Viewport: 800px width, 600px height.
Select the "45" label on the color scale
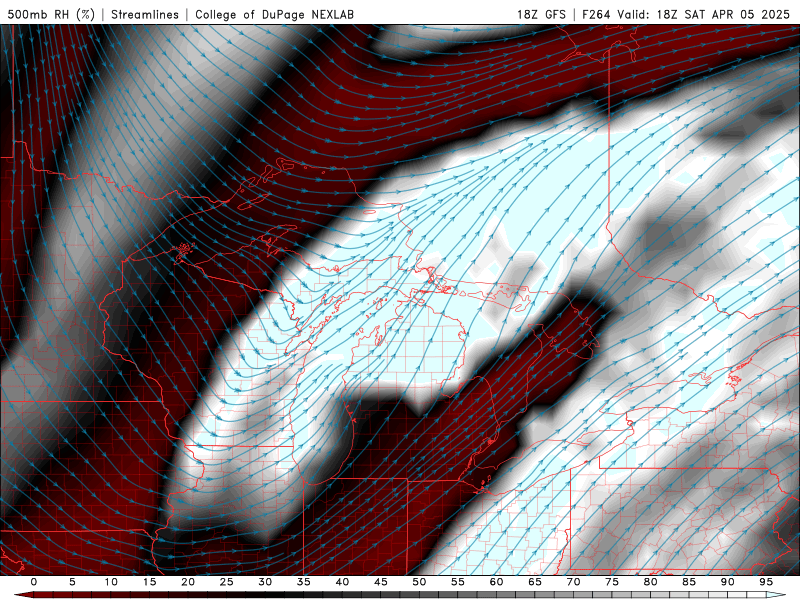point(381,582)
